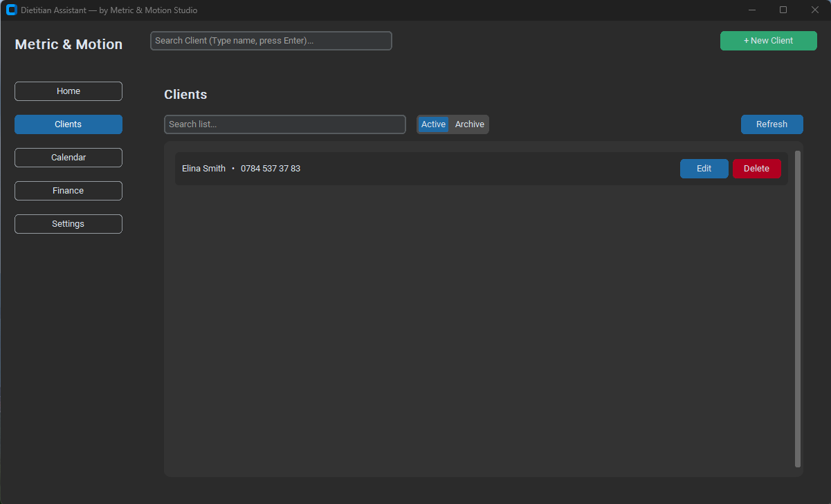This screenshot has width=831, height=504.
Task: Edit the Elina Smith client
Action: tap(704, 169)
